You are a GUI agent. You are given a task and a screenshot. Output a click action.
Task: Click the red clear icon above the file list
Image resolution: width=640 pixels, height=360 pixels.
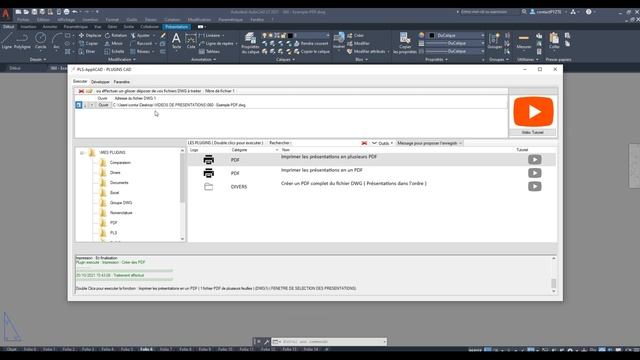(x=81, y=91)
